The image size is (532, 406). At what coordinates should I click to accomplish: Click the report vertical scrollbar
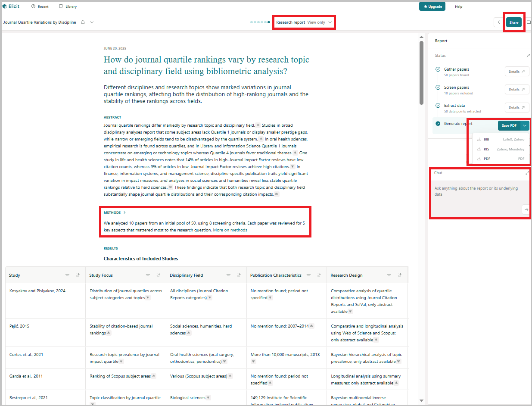pyautogui.click(x=421, y=72)
